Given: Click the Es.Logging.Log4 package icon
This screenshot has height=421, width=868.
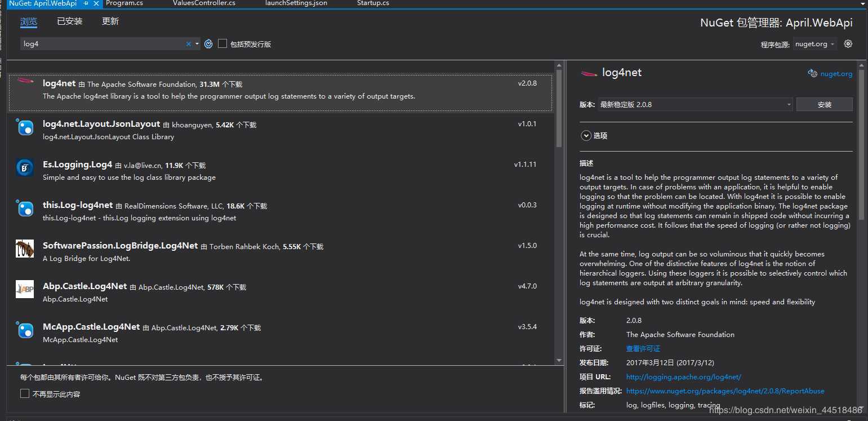Looking at the screenshot, I should point(25,168).
